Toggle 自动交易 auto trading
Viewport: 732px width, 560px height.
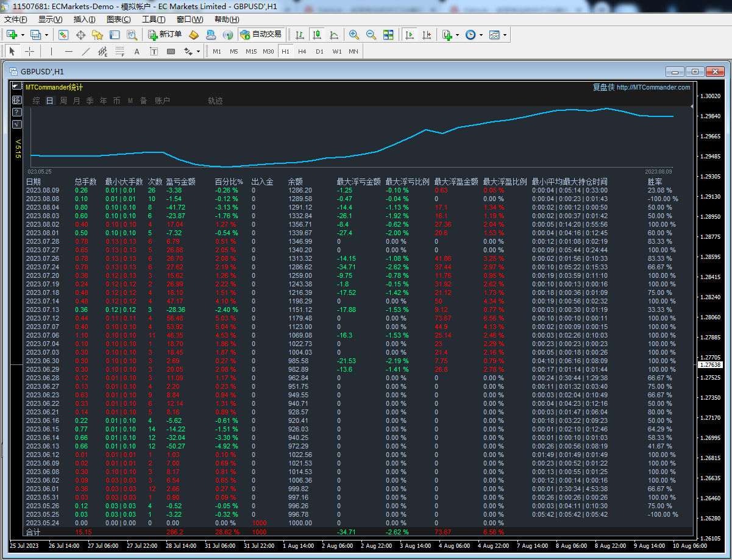[261, 35]
